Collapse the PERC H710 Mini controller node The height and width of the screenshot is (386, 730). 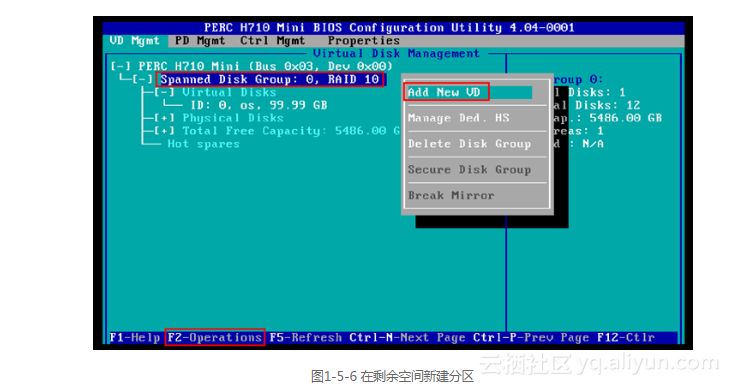[x=121, y=67]
